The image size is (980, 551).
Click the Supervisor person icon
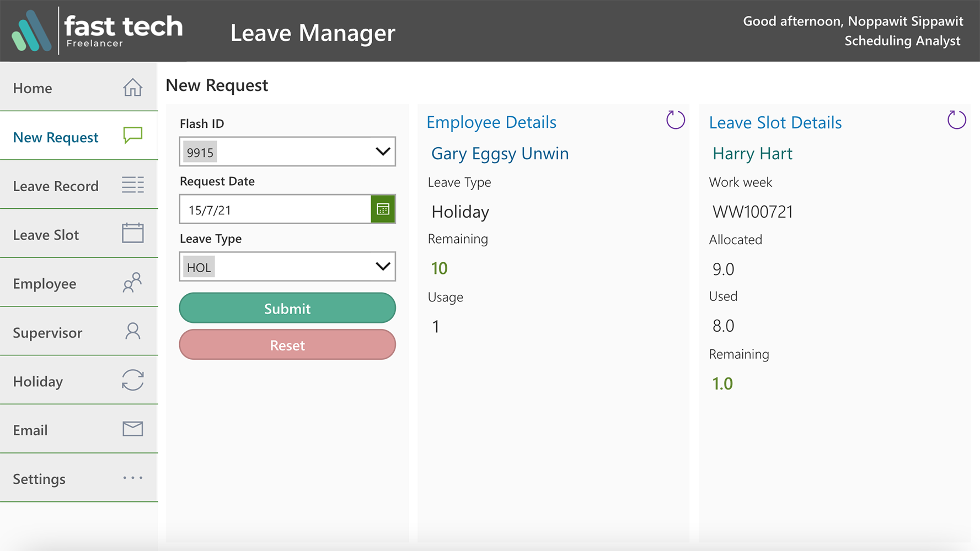tap(132, 331)
